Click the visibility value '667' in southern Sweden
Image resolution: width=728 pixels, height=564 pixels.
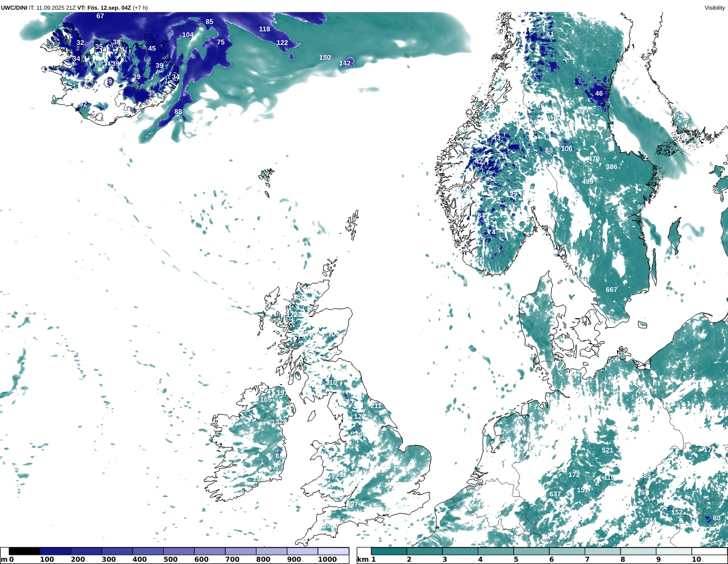pos(611,290)
